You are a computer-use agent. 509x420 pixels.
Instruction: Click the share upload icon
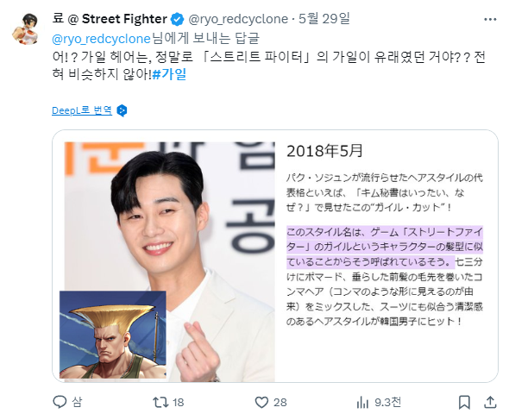pos(490,403)
